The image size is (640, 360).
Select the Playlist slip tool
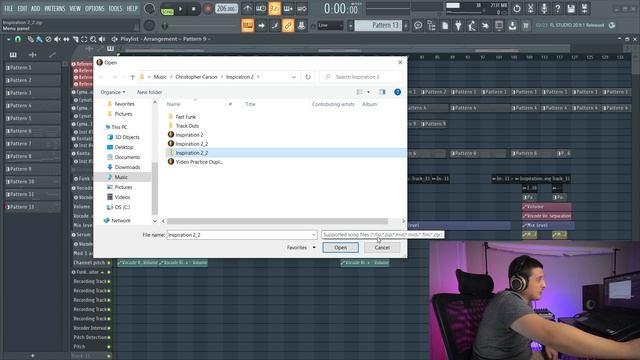(66, 39)
